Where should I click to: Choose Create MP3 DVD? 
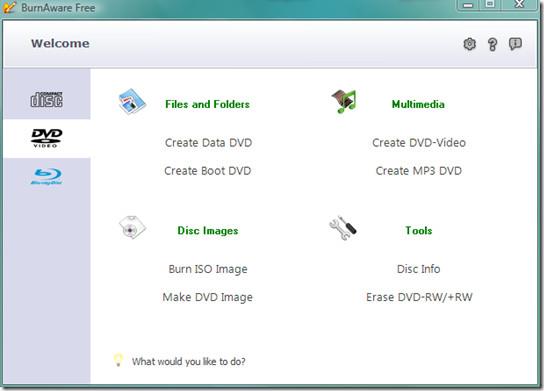pos(419,171)
